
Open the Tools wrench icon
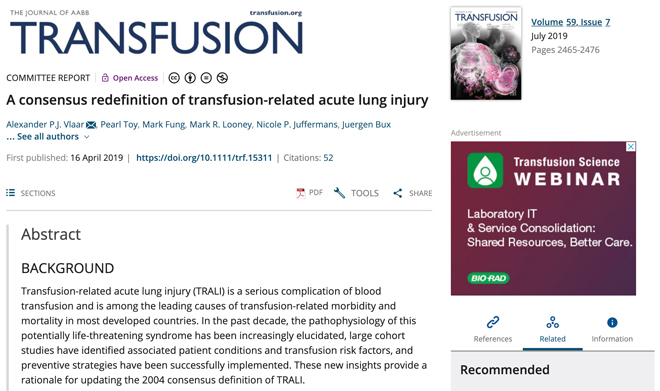(x=339, y=193)
